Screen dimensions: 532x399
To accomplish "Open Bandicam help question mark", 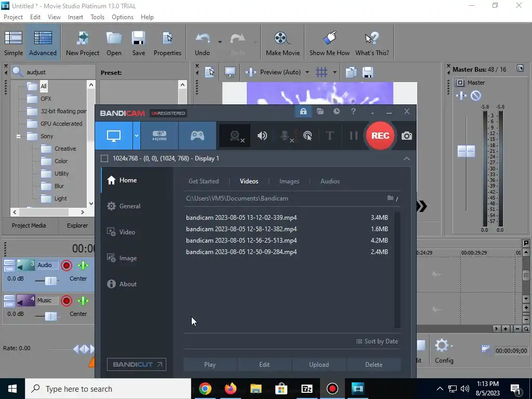I will [x=353, y=111].
